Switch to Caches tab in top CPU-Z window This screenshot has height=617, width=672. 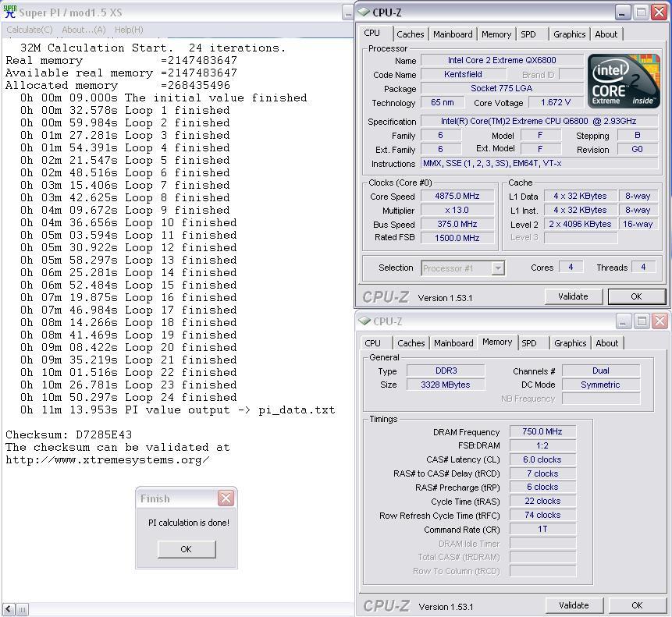coord(410,34)
